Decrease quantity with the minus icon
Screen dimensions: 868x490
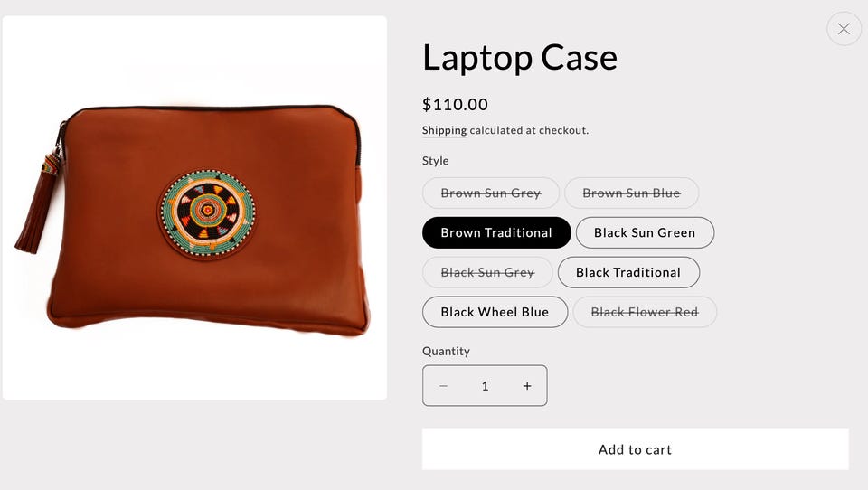tap(443, 386)
